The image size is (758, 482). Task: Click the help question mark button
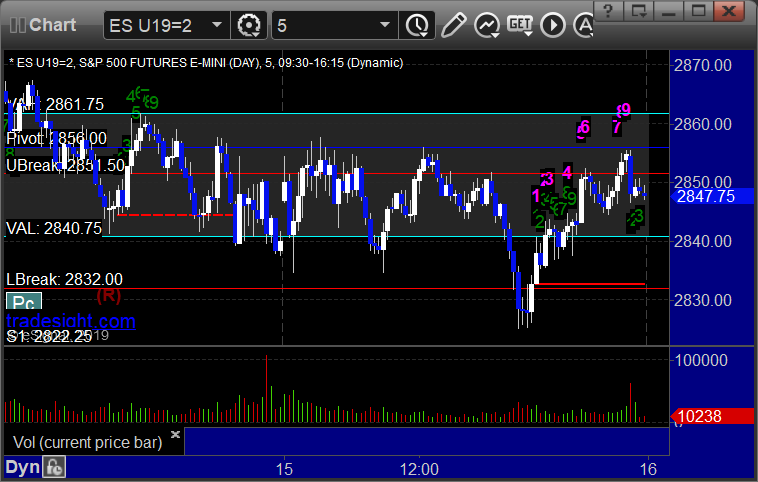pyautogui.click(x=608, y=10)
